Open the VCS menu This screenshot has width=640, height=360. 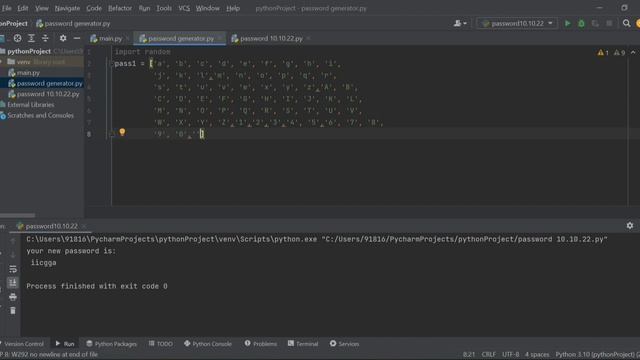click(184, 8)
